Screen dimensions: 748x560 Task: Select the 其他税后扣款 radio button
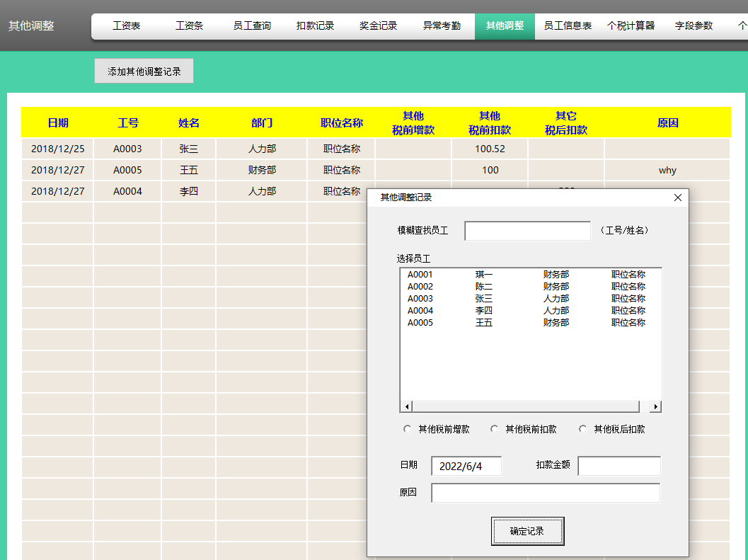[x=583, y=428]
